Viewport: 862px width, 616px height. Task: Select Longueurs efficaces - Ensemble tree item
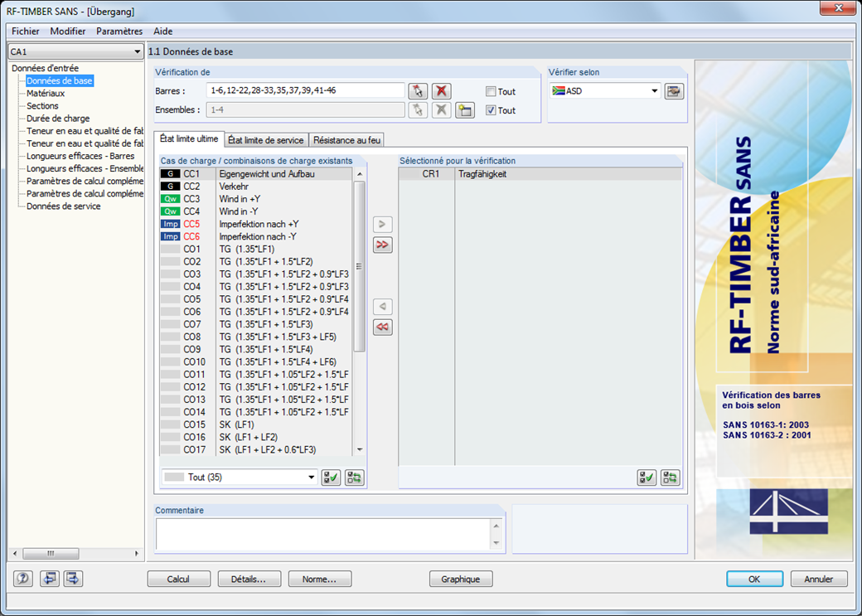click(x=85, y=169)
